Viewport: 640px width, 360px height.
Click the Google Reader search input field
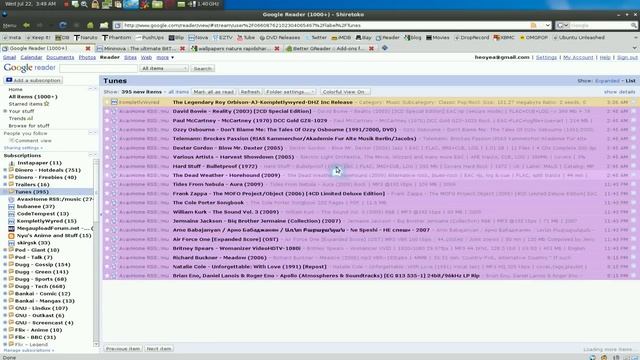[x=98, y=69]
